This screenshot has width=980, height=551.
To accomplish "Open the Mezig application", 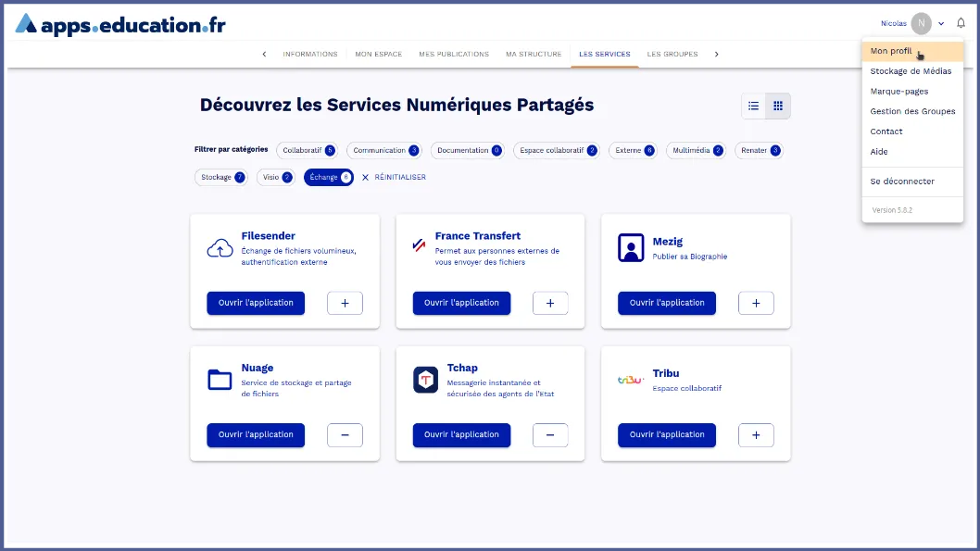I will point(667,303).
